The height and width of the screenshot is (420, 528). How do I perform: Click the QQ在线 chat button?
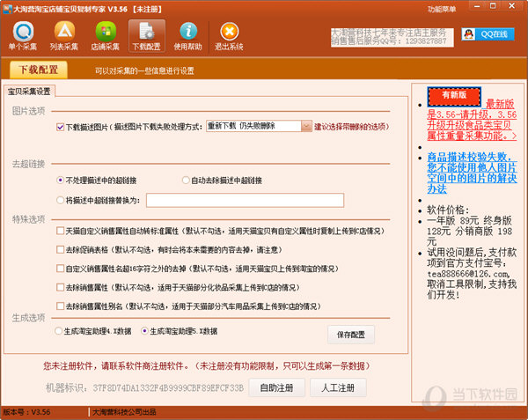pyautogui.click(x=488, y=34)
